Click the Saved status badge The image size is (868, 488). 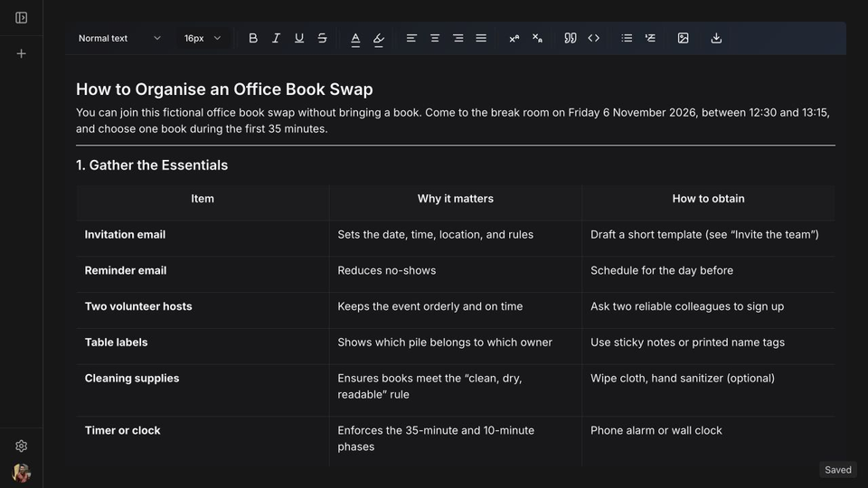click(837, 470)
